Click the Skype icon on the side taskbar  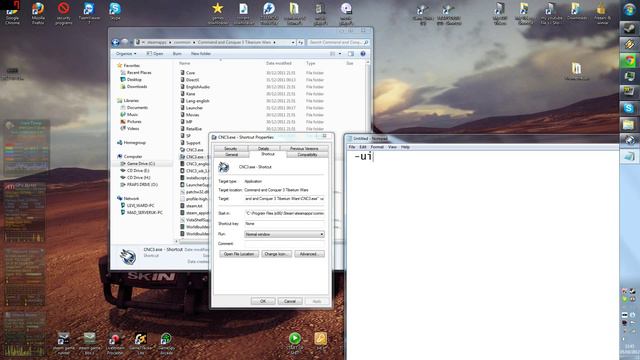(629, 108)
